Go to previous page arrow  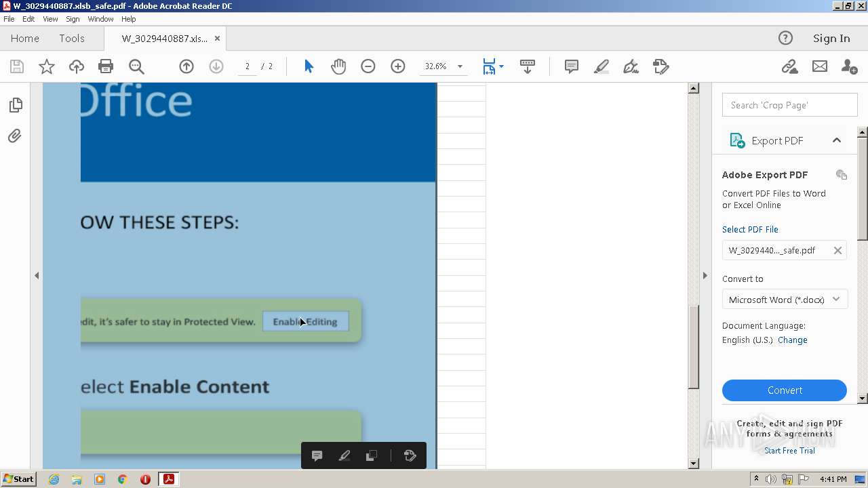click(x=186, y=66)
